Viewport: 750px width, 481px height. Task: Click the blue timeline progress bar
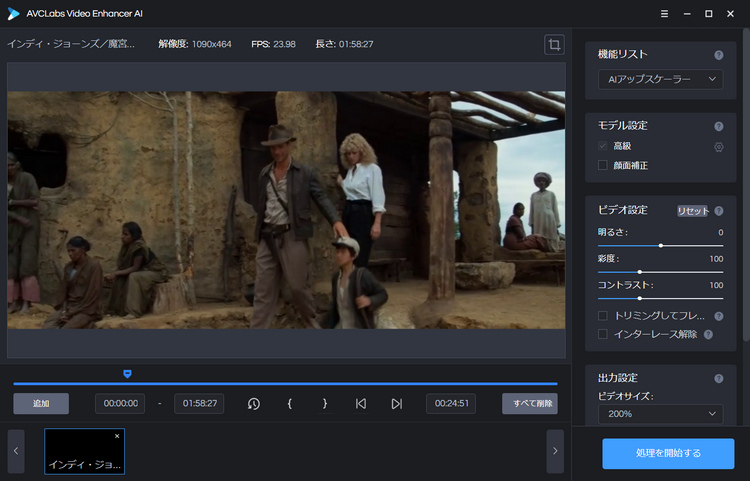click(x=285, y=383)
